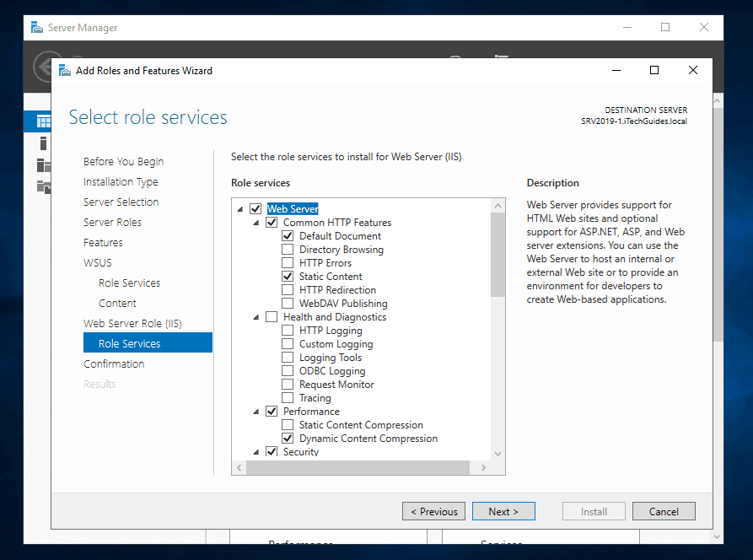
Task: Uncheck the Security checkbox
Action: pos(272,451)
